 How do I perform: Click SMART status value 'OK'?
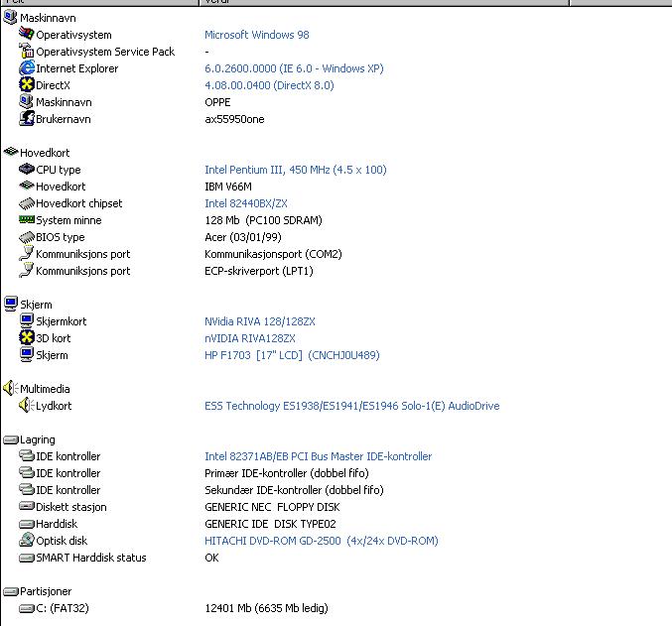click(x=211, y=558)
